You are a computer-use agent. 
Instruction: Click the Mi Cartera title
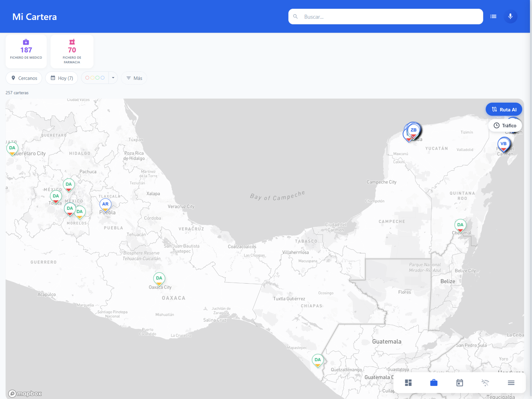pyautogui.click(x=35, y=17)
